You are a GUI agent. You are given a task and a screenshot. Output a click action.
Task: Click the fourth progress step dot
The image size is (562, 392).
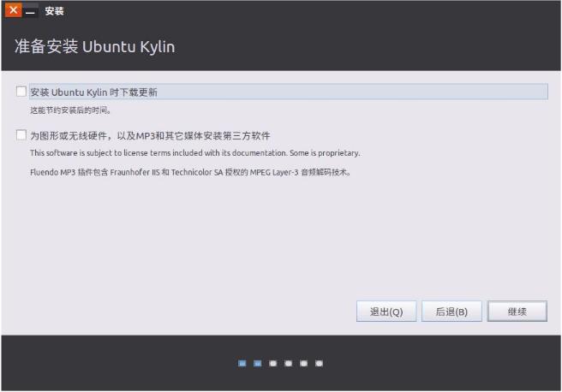pyautogui.click(x=288, y=364)
